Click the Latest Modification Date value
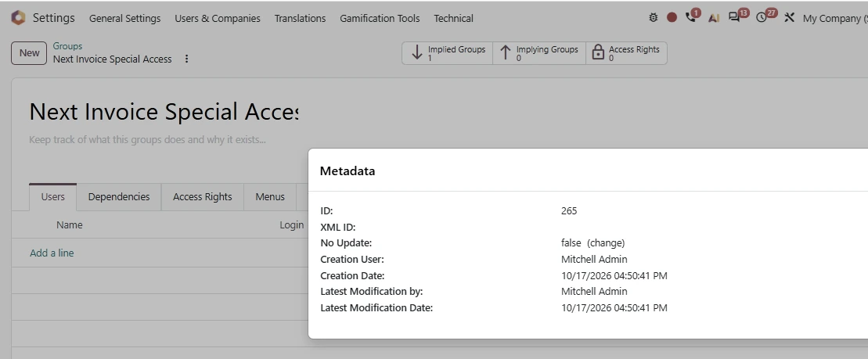 (x=614, y=307)
